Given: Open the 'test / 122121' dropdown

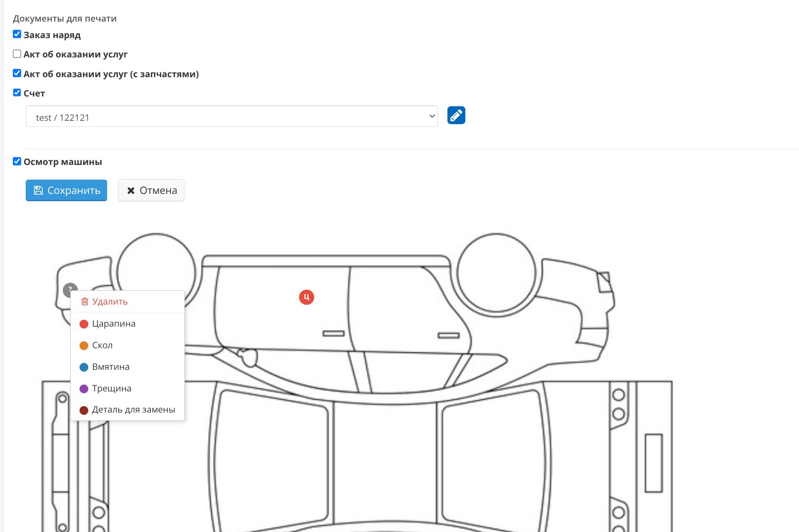Looking at the screenshot, I should 232,117.
